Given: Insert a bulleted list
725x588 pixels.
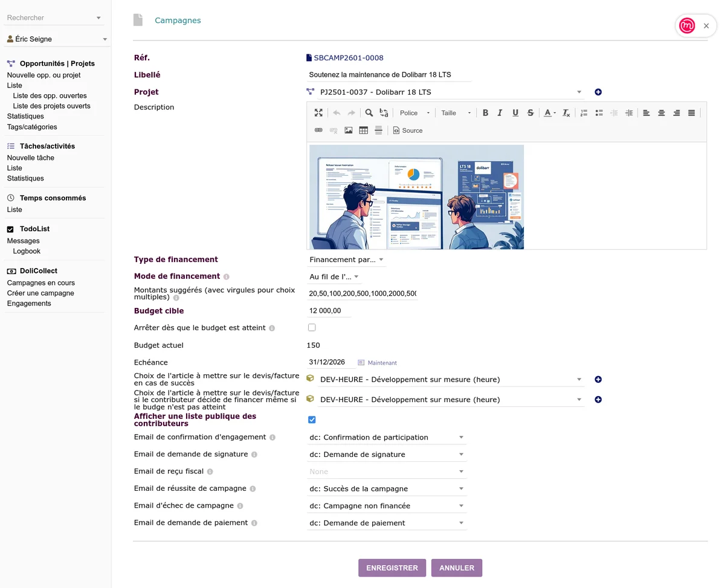Looking at the screenshot, I should (x=599, y=113).
